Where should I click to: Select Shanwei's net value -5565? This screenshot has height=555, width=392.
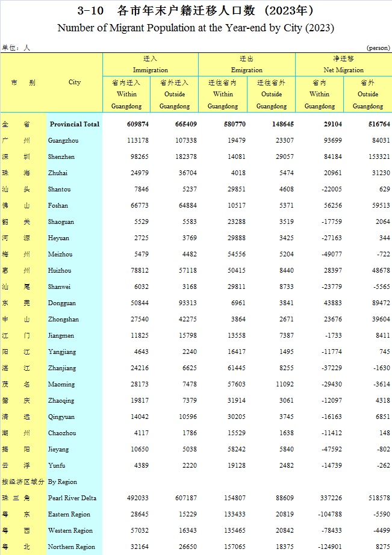pos(382,287)
